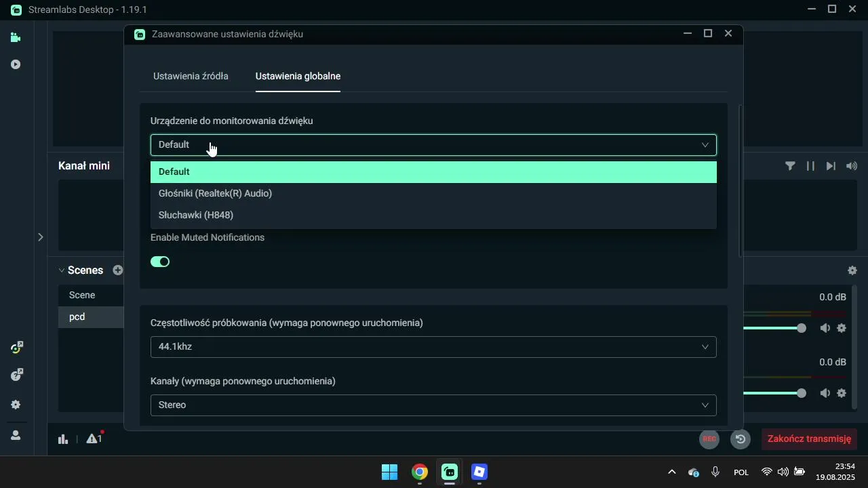Viewport: 868px width, 488px height.
Task: Open the Urządzenie do monitorowania dźwięku dropdown
Action: point(433,145)
